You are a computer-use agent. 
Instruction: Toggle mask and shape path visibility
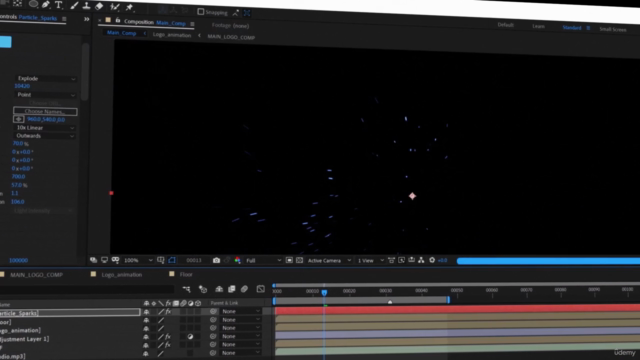point(172,260)
